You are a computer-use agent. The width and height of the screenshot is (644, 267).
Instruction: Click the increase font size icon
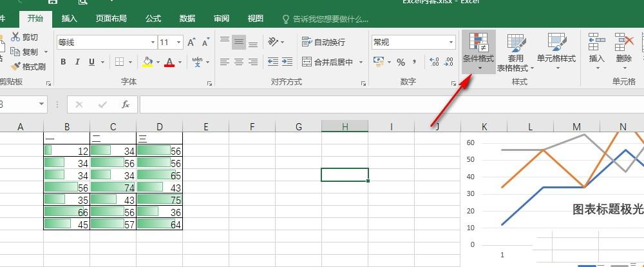[191, 43]
